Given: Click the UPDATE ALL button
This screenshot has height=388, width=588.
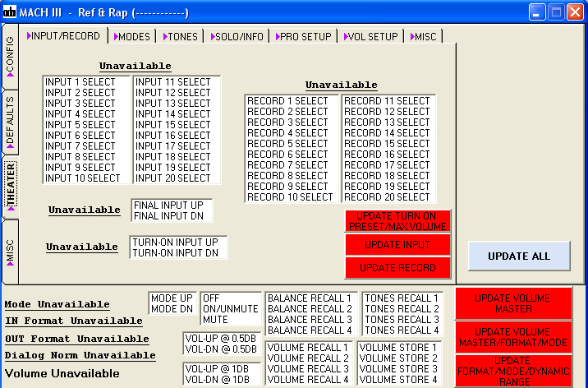Looking at the screenshot, I should pos(519,256).
